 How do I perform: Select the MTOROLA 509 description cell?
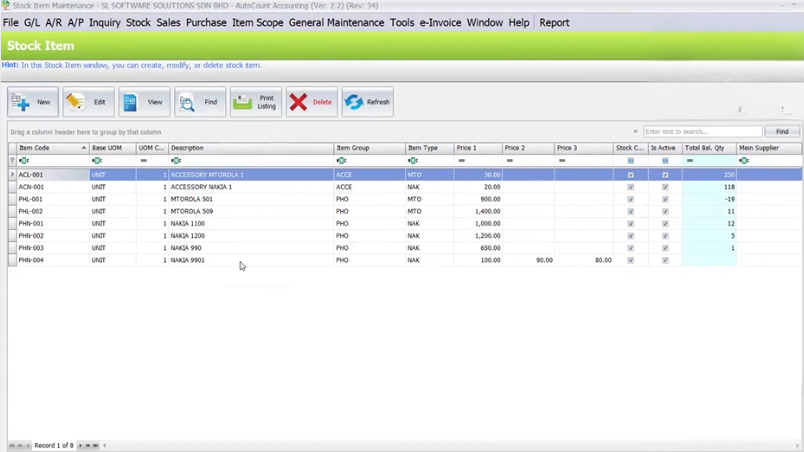251,211
